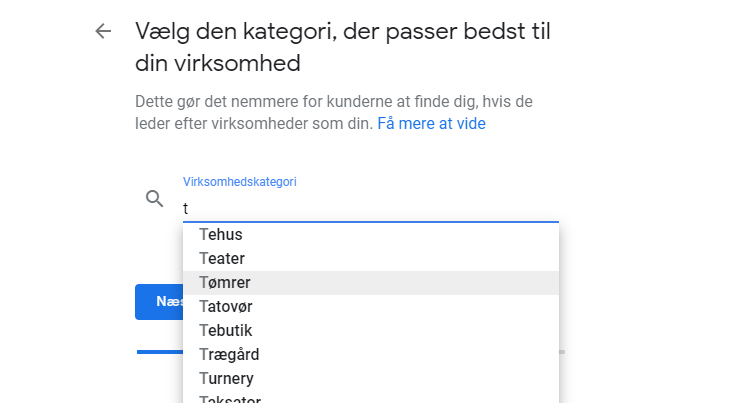
Task: Click the magnifying glass search icon
Action: [x=154, y=198]
